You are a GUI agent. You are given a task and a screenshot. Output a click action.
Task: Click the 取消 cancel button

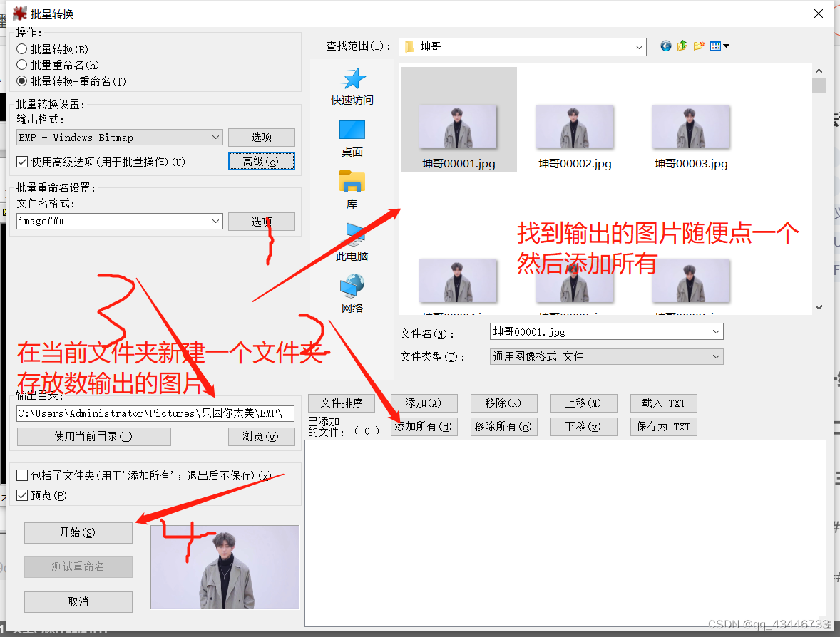point(78,601)
